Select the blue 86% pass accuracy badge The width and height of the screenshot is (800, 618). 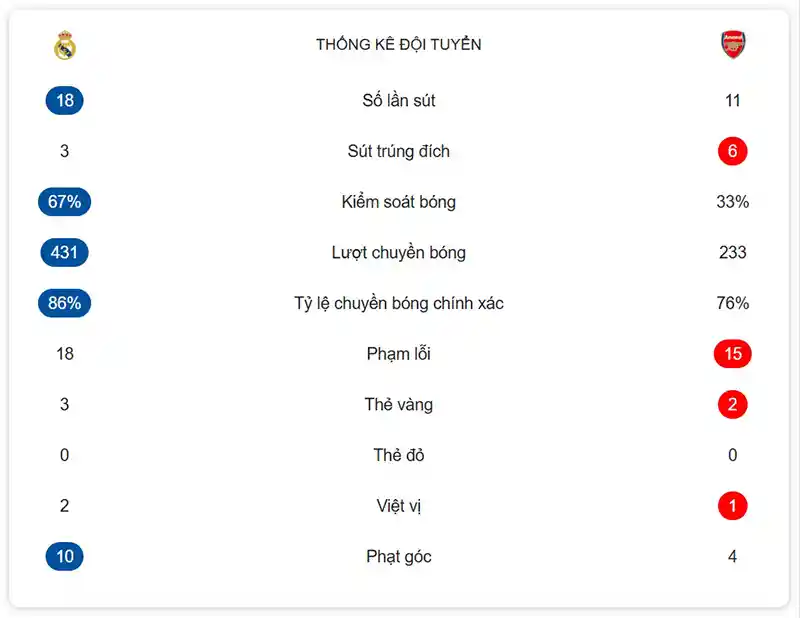[x=65, y=303]
